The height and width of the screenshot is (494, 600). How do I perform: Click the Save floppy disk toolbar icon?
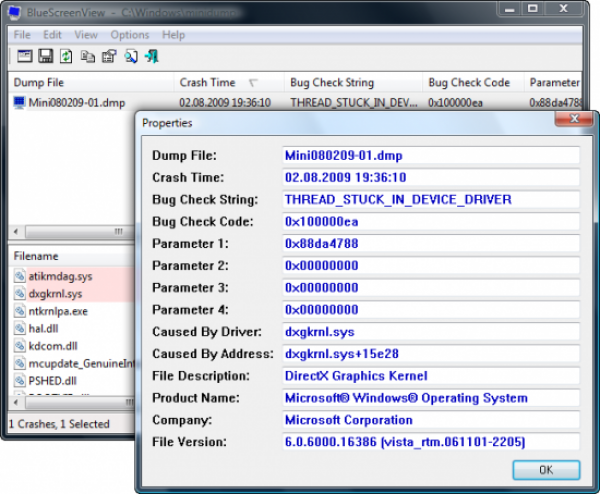pos(45,55)
